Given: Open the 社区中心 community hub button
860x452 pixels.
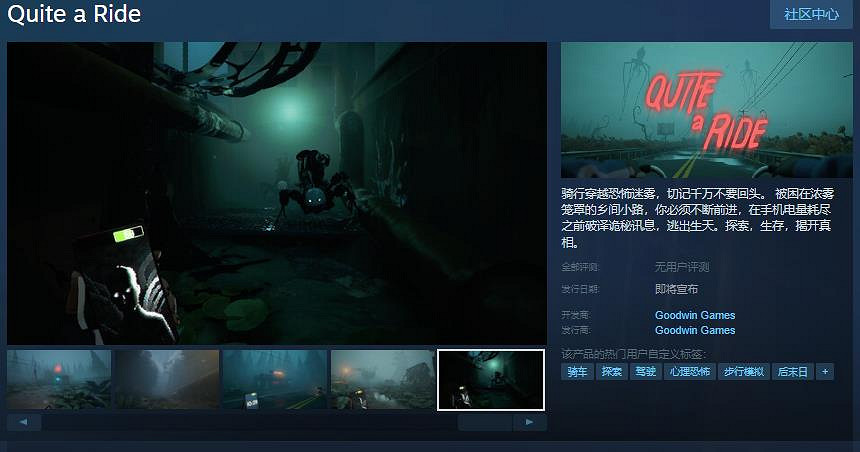Looking at the screenshot, I should (811, 14).
